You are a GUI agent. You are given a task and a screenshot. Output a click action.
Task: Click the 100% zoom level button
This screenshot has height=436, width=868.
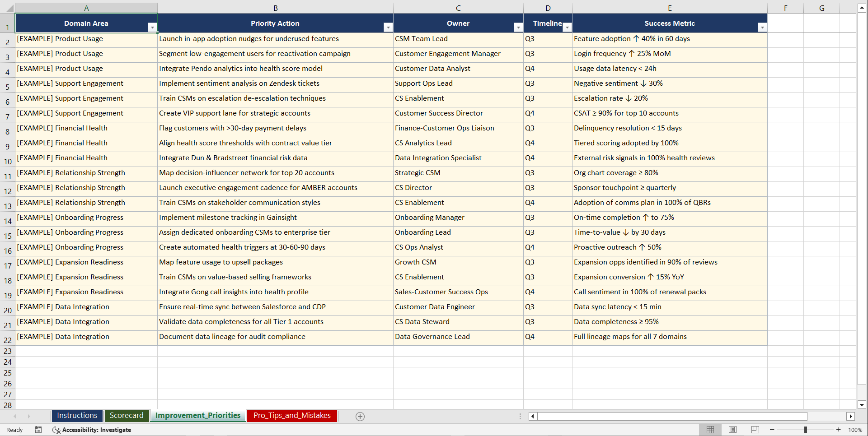coord(855,430)
